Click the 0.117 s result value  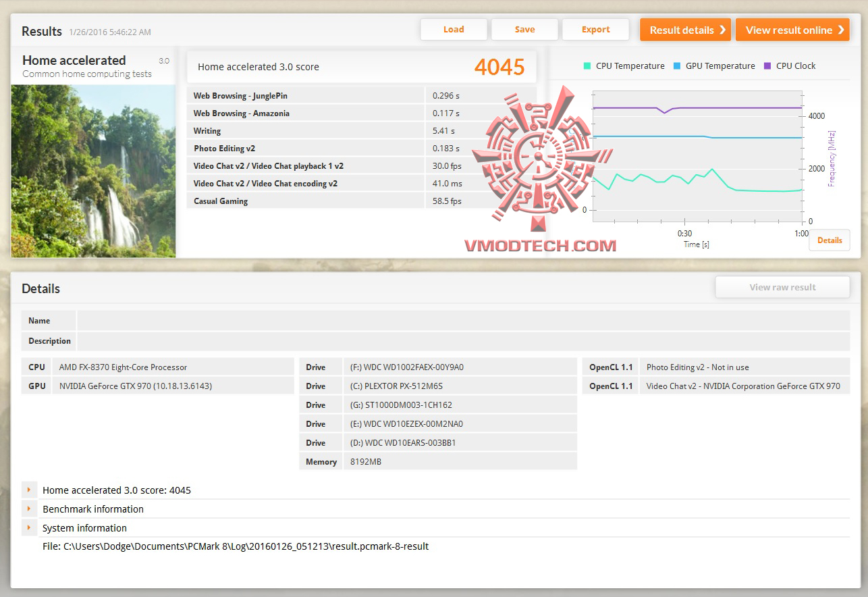tap(446, 113)
